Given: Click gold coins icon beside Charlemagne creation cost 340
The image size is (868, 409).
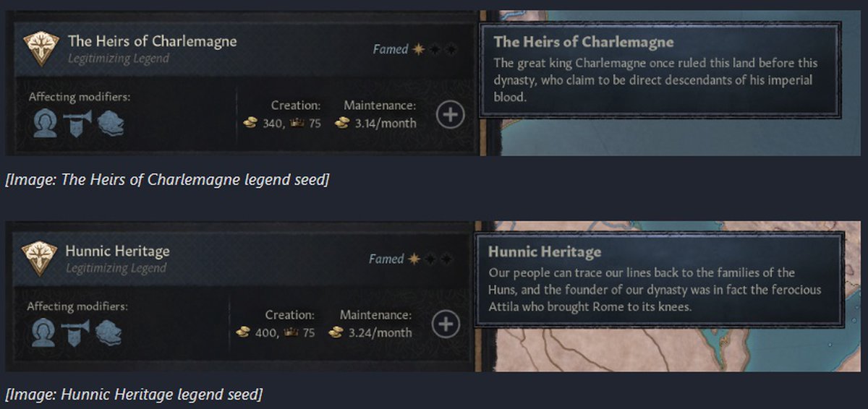Looking at the screenshot, I should click(250, 124).
